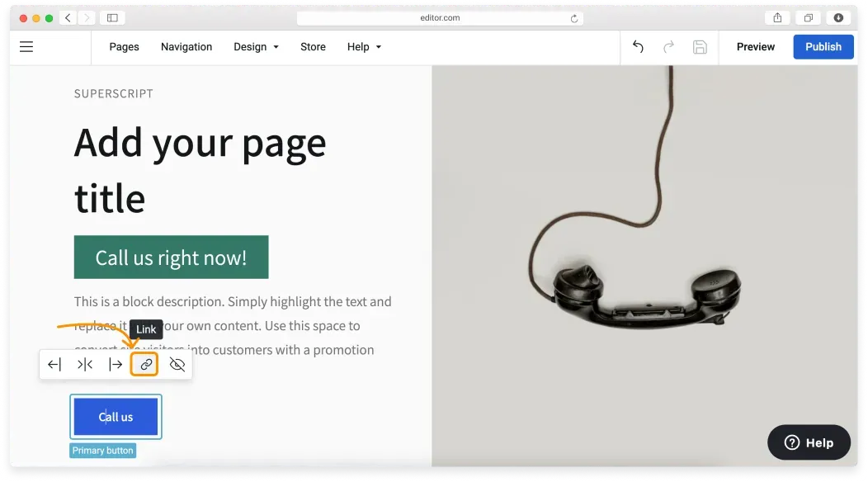Open the Pages menu
This screenshot has height=482, width=868.
point(124,47)
